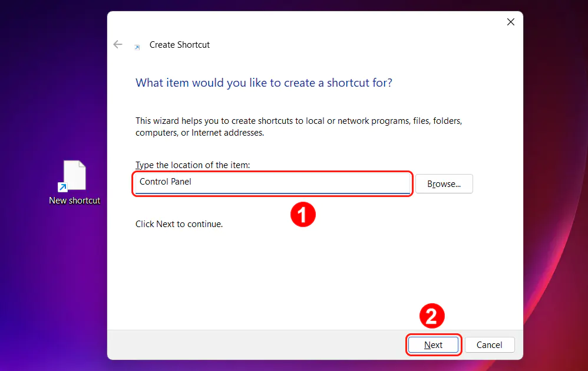This screenshot has width=588, height=371.
Task: Advance the shortcut wizard using Next
Action: tap(433, 344)
